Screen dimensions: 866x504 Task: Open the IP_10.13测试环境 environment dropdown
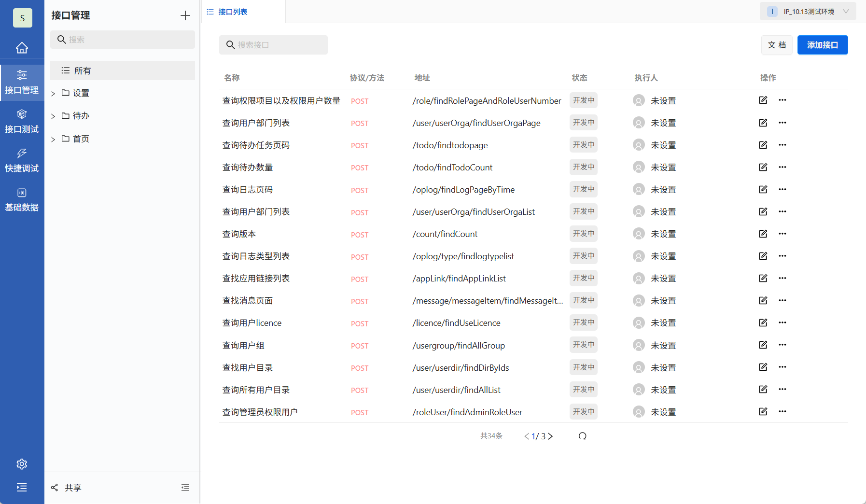808,11
